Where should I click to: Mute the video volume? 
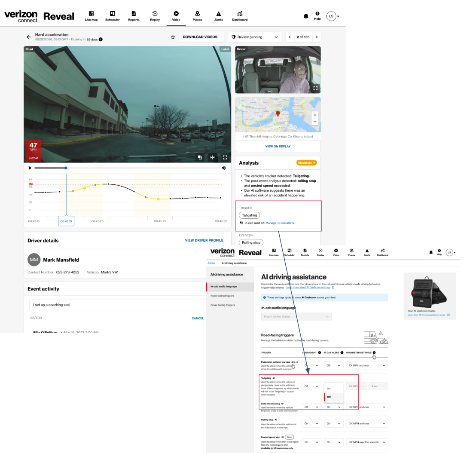coord(224,168)
